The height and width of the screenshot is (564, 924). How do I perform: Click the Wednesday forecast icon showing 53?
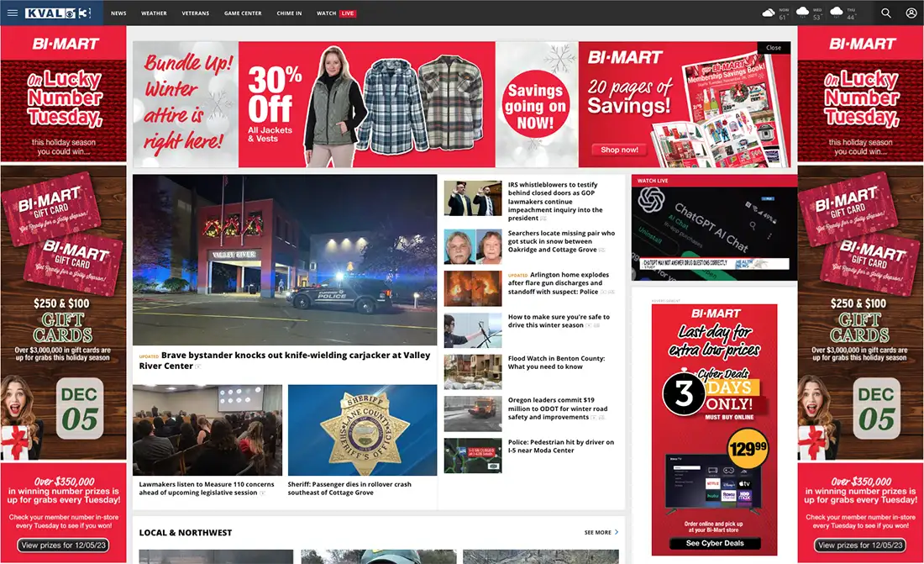click(802, 12)
